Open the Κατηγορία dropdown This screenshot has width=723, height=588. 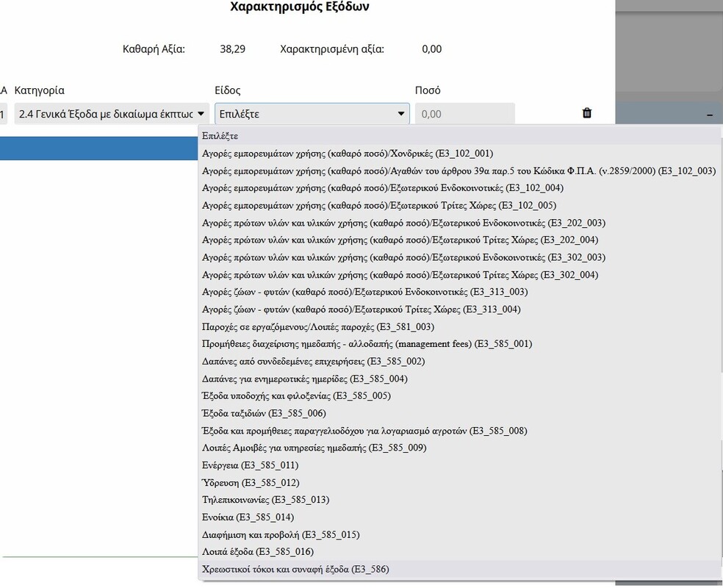pos(112,114)
